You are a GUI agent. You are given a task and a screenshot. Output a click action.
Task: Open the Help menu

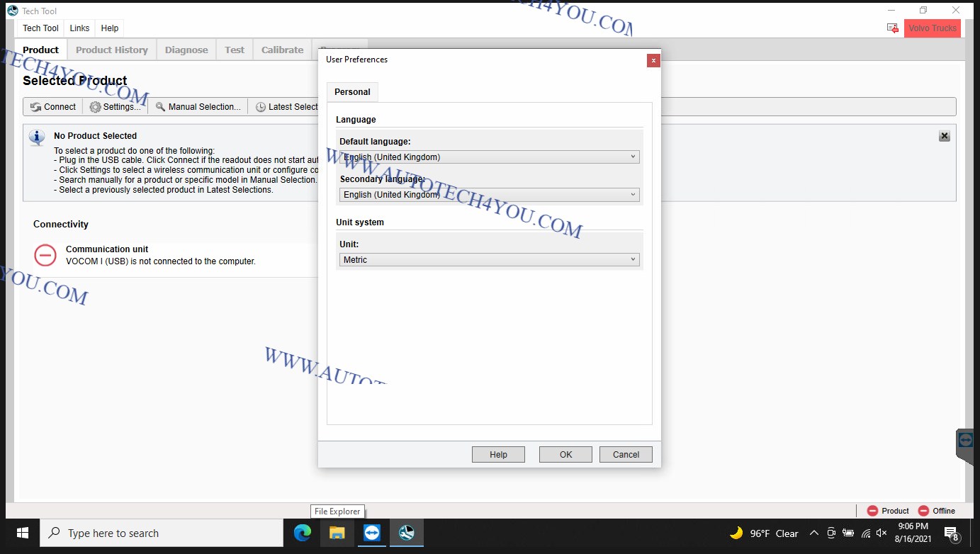click(110, 28)
